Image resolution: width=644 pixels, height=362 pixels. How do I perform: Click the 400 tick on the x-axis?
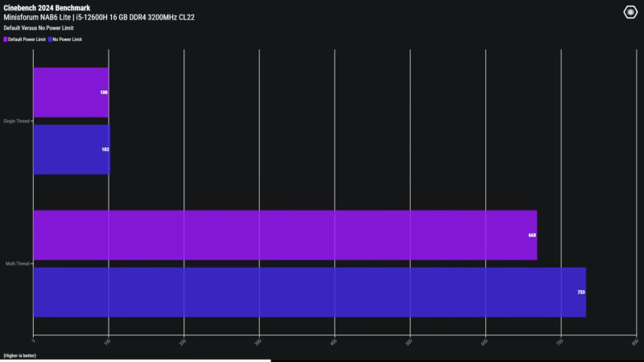click(333, 343)
